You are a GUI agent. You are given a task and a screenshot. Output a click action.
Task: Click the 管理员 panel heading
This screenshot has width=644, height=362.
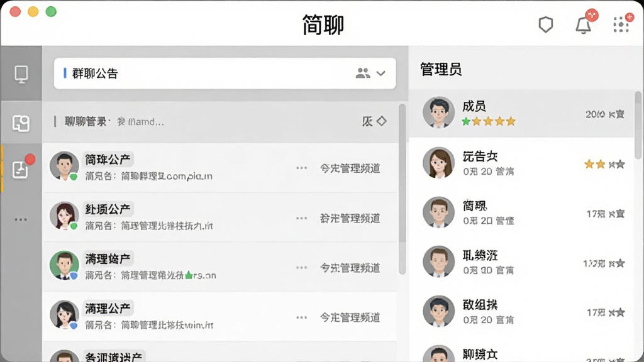click(441, 69)
